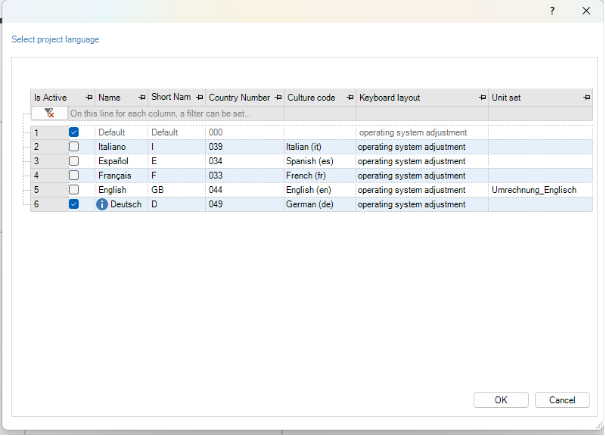Select the Default name cell in row 1
This screenshot has width=605, height=436.
pos(121,132)
